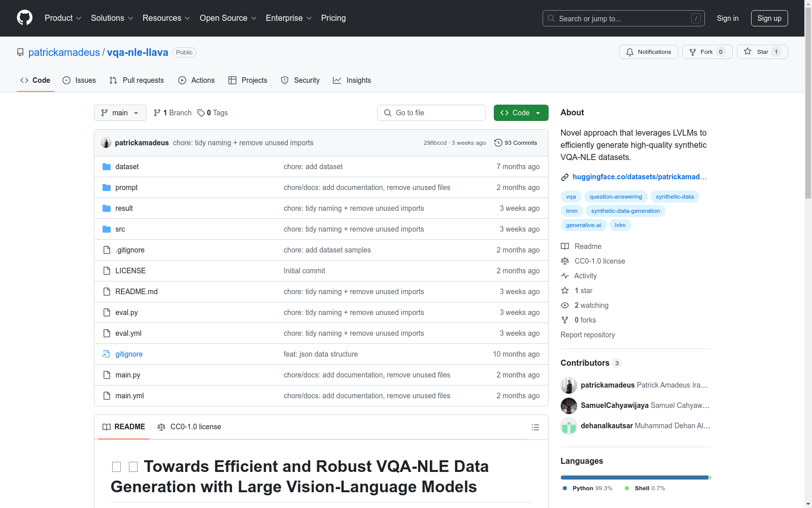The height and width of the screenshot is (508, 812).
Task: Click the repository icon beside patrickamadeus
Action: click(x=20, y=52)
